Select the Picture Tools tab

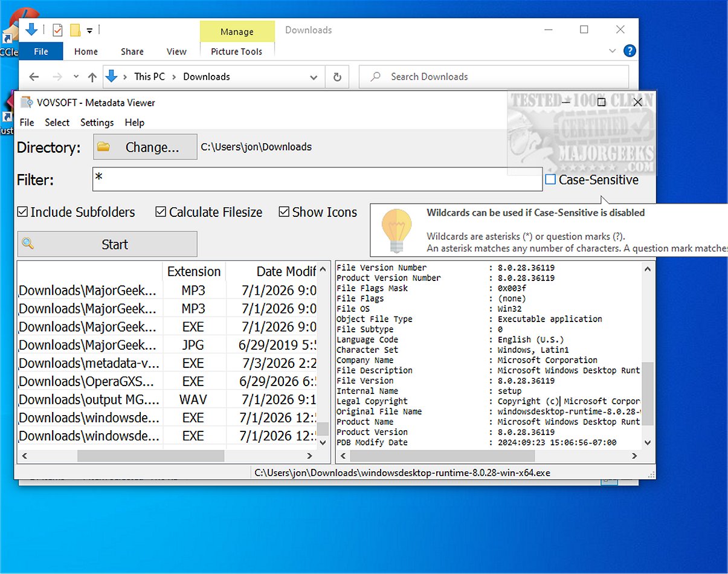click(237, 51)
